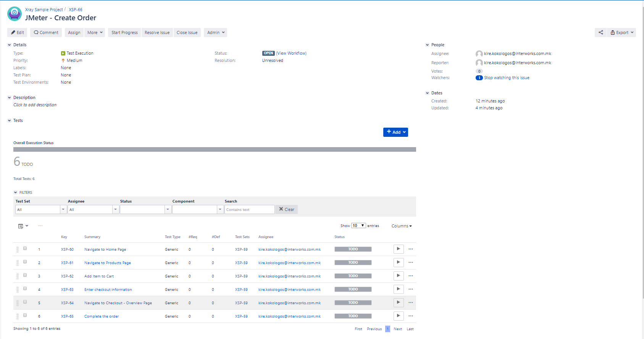The image size is (644, 339).
Task: Run test XSP-63 with play button
Action: coord(399,289)
